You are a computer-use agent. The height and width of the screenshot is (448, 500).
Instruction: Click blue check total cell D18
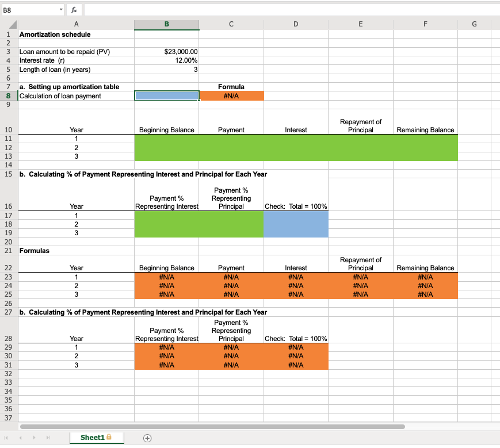coord(296,224)
